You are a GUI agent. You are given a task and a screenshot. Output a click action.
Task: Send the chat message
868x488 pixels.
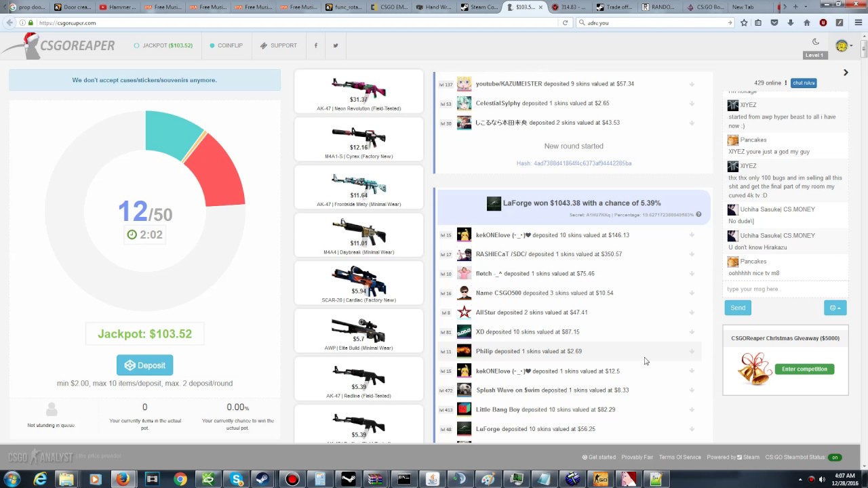click(738, 308)
